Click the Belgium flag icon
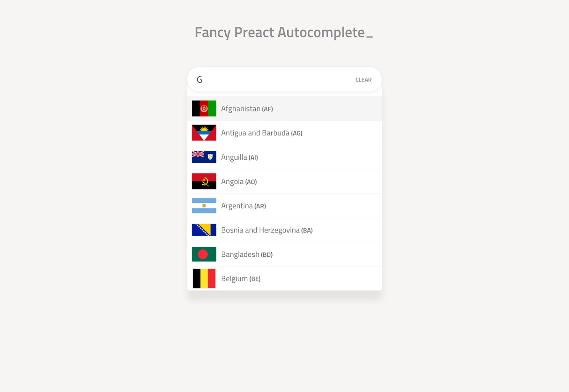This screenshot has width=569, height=392. pyautogui.click(x=204, y=278)
